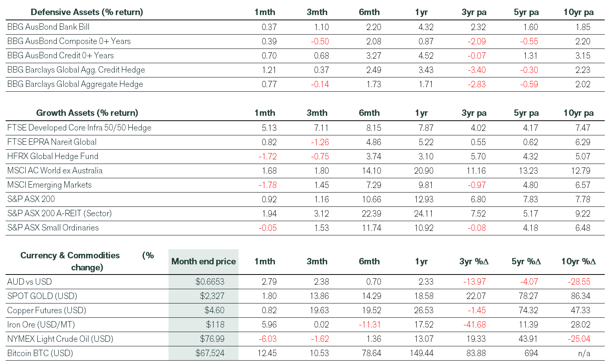Click the Iron Ore (USD/MT) row label
This screenshot has height=364, width=610.
[41, 325]
